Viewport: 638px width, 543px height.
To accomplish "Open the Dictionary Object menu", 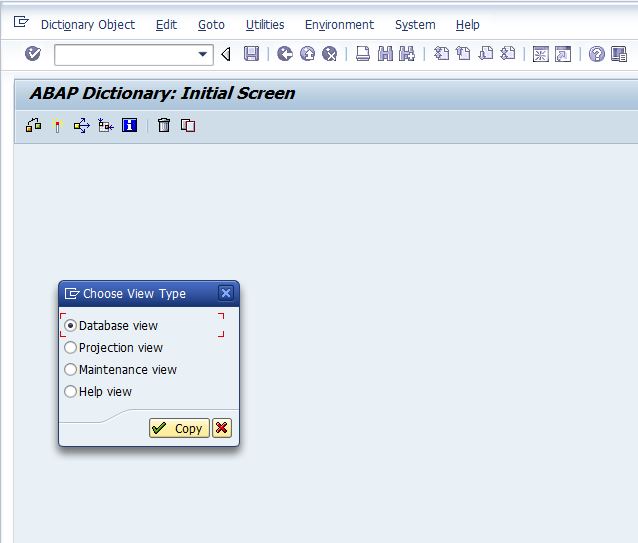I will (88, 25).
